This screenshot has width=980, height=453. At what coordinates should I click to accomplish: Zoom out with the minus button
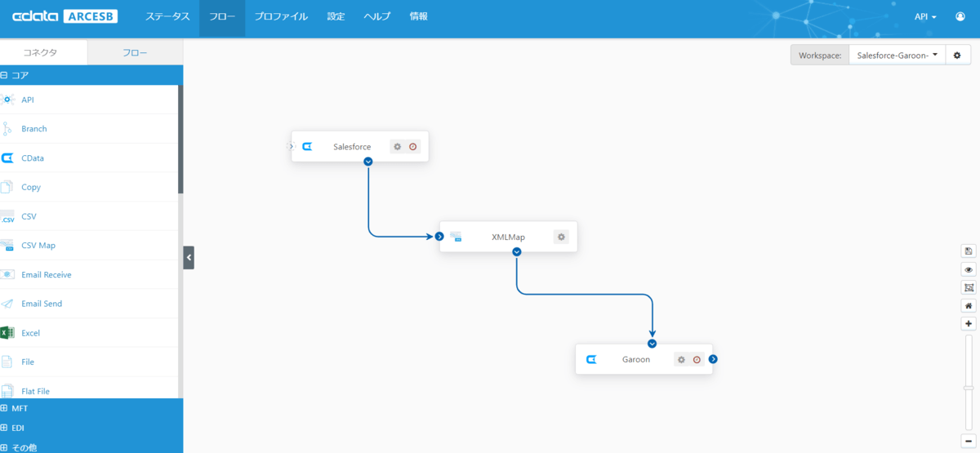point(969,442)
